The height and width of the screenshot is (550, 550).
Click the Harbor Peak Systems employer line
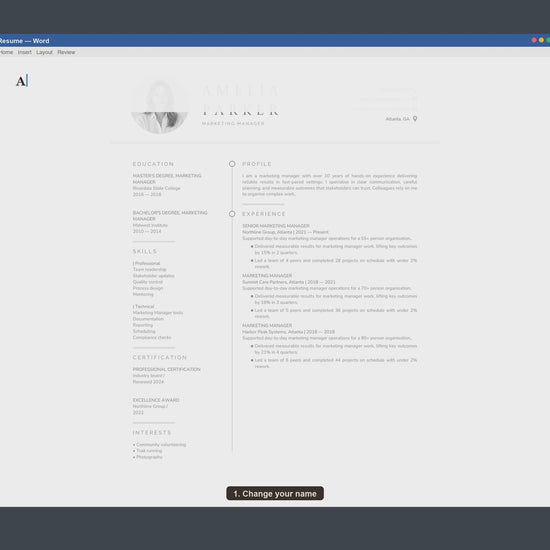point(288,331)
